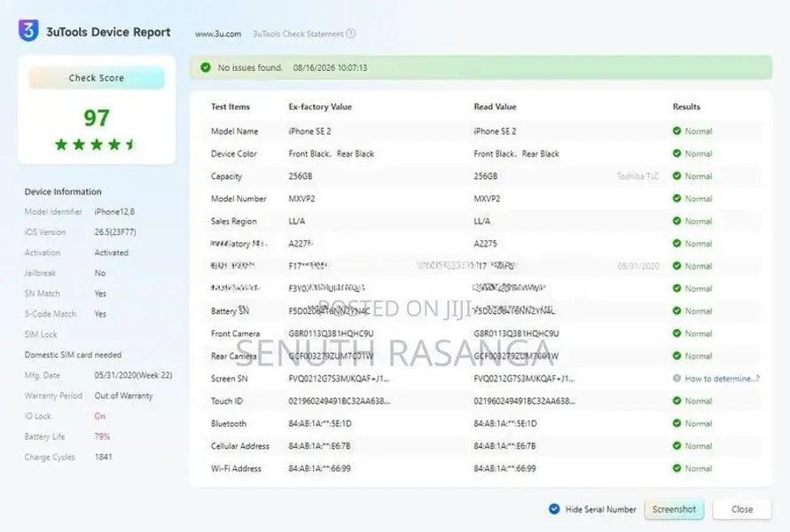This screenshot has height=532, width=790.
Task: Click the Domestic SIM card needed text
Action: (73, 355)
